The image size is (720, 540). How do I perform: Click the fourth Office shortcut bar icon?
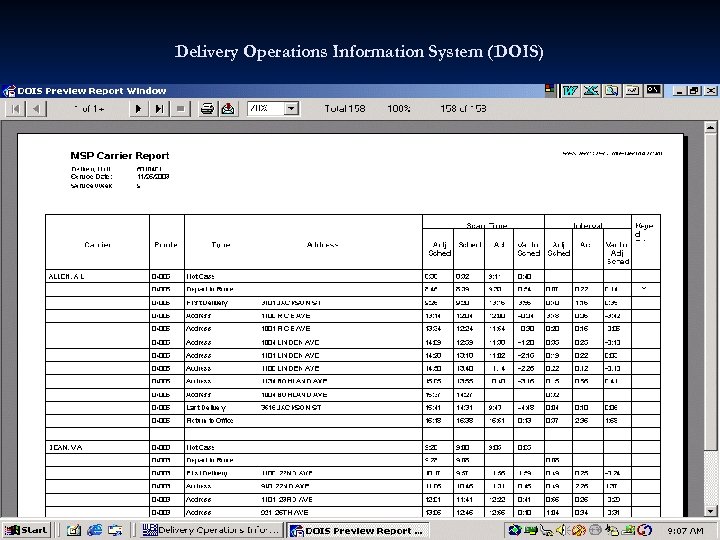(632, 90)
